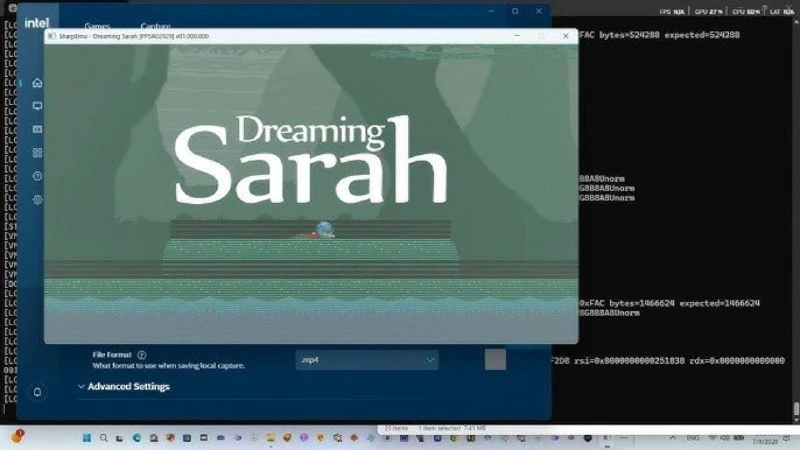The height and width of the screenshot is (450, 800).
Task: Click the FPS N/A overlay readout
Action: click(x=672, y=11)
